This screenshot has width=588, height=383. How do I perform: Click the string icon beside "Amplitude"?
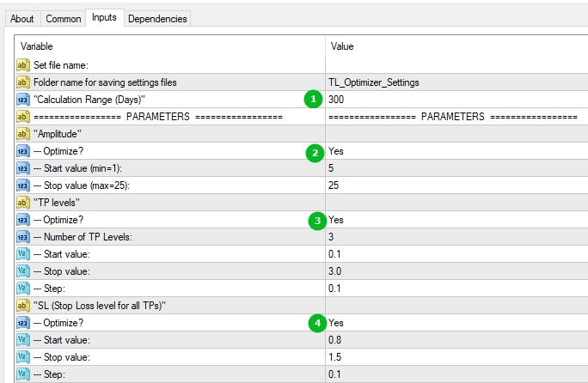pyautogui.click(x=23, y=134)
